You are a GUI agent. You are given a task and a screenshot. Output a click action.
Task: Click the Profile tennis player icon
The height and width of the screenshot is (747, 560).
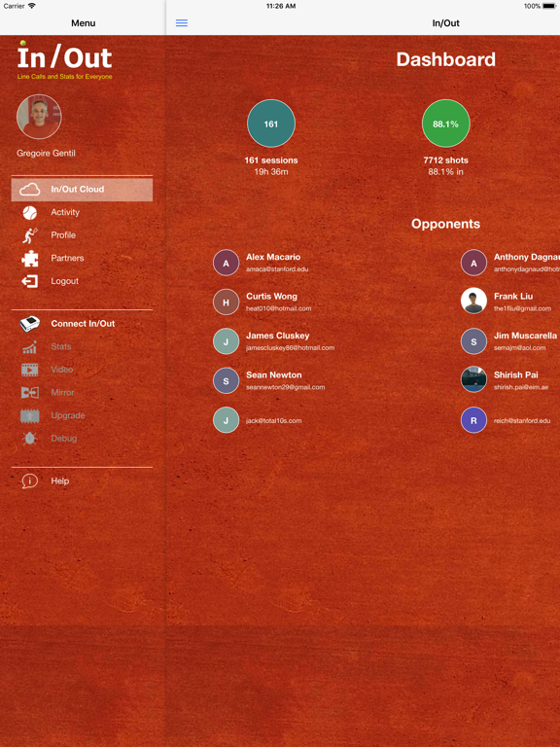(x=29, y=235)
